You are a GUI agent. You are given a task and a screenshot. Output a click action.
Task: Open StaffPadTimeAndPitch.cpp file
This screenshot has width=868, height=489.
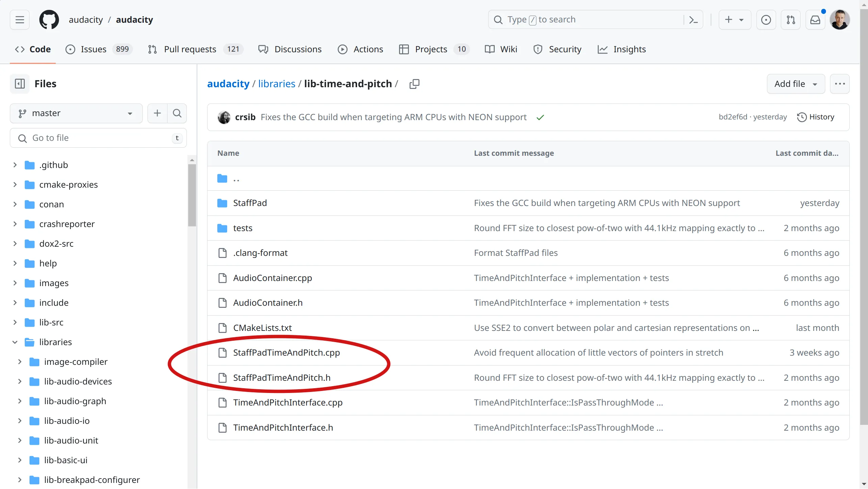286,353
